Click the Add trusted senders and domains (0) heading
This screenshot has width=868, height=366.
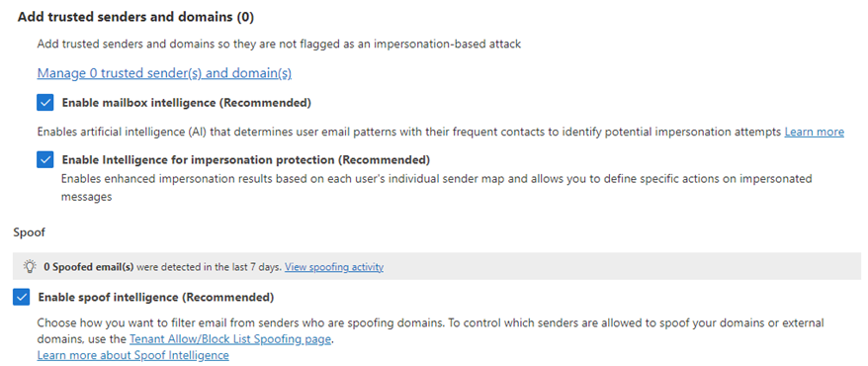coord(135,17)
